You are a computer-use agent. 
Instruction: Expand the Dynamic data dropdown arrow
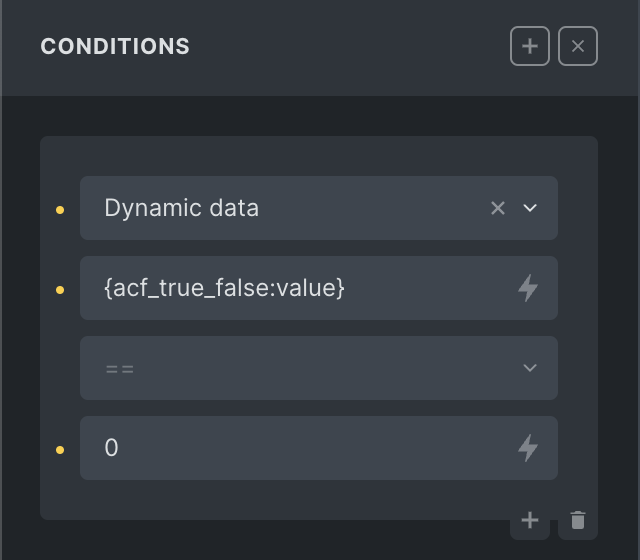click(x=530, y=208)
